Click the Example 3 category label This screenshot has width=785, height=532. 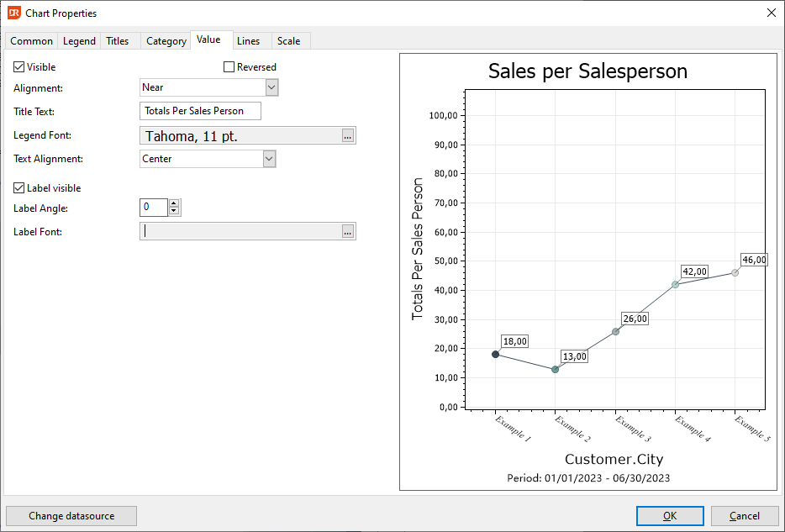pos(633,429)
